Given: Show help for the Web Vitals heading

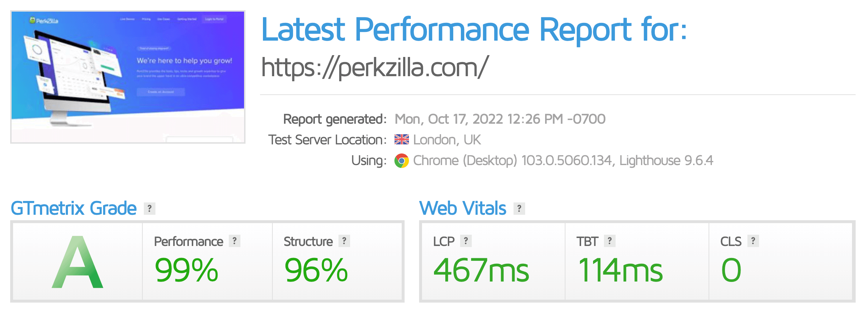Looking at the screenshot, I should tap(519, 209).
